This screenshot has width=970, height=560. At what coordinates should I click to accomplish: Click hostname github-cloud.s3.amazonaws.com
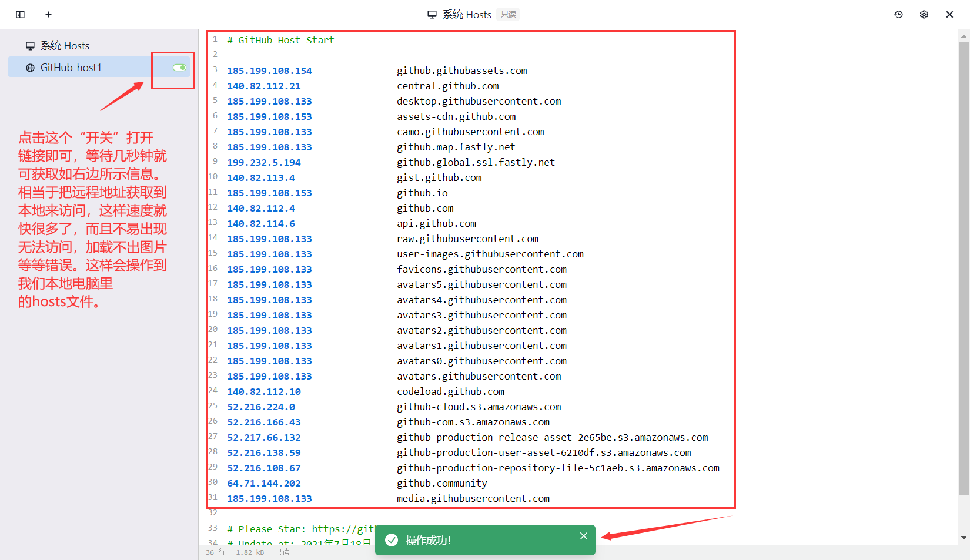(479, 407)
